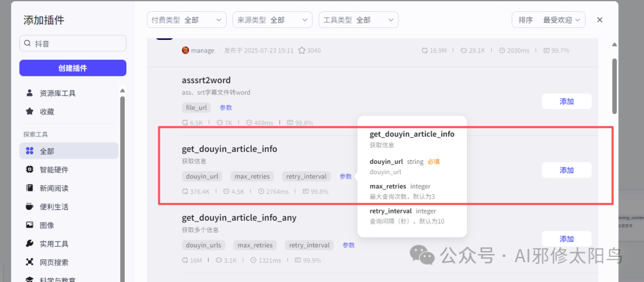The height and width of the screenshot is (282, 644).
Task: Expand 参数 for get_douyin_article_info_any
Action: pyautogui.click(x=349, y=245)
